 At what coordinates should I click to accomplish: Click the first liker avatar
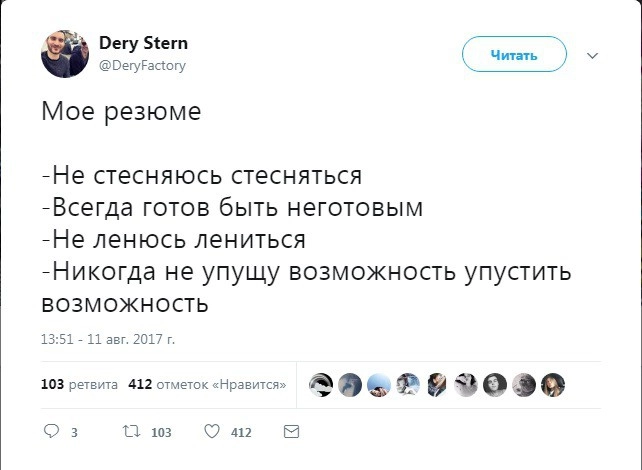point(320,384)
